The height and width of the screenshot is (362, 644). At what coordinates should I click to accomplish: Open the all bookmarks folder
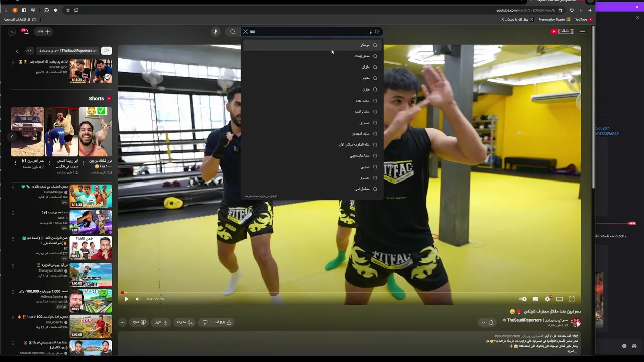tap(20, 20)
